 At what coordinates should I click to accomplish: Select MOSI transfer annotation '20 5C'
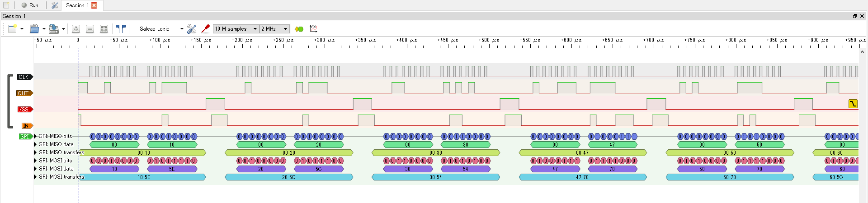[x=289, y=177]
